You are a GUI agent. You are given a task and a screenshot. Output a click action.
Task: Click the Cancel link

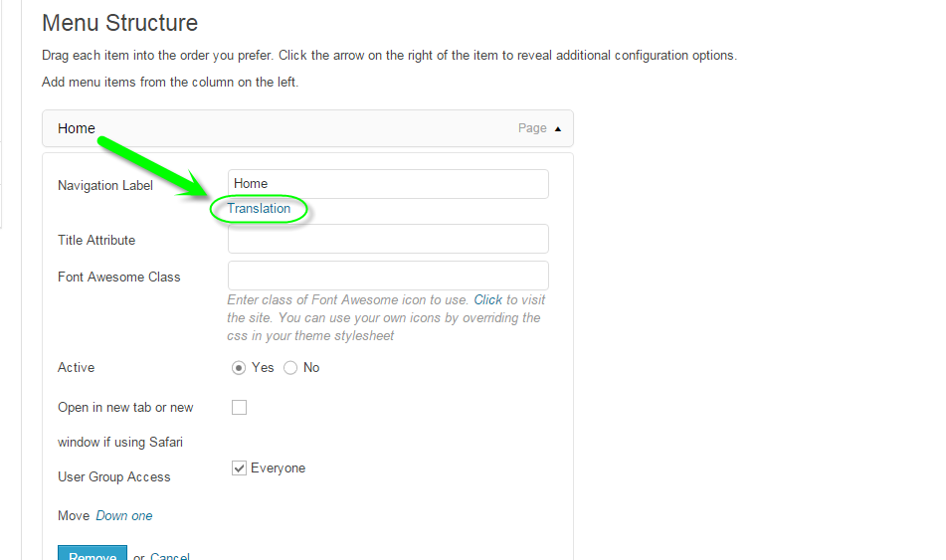coord(170,555)
